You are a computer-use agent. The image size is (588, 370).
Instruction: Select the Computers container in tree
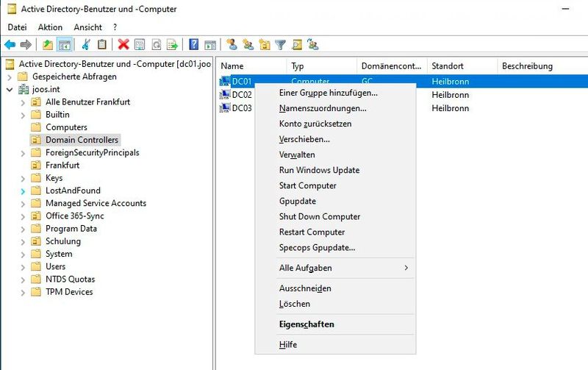pos(66,127)
